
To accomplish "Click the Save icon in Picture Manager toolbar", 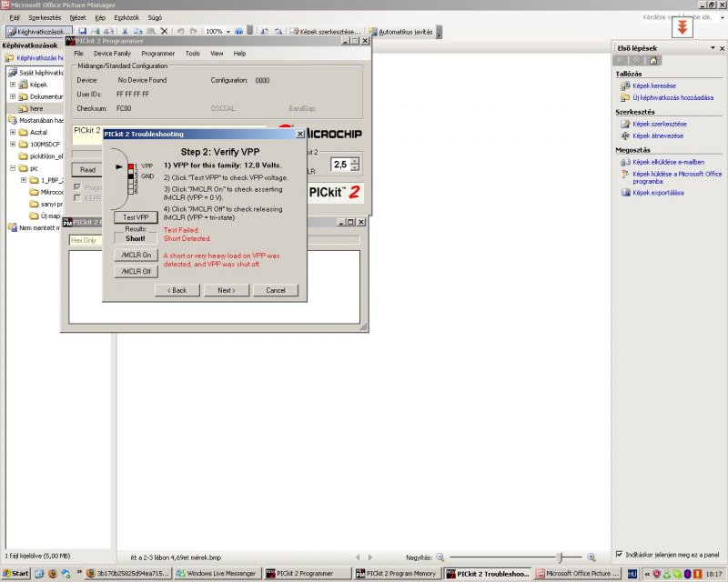I will point(83,32).
